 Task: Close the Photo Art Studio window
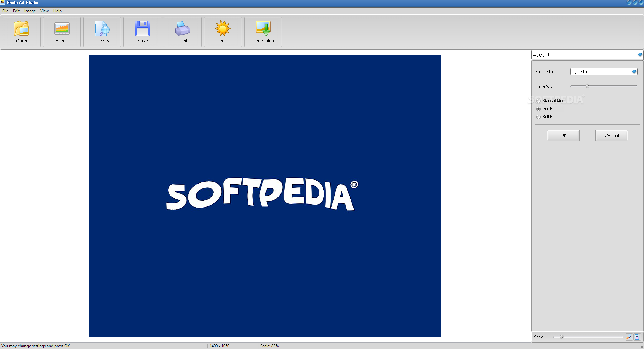click(641, 2)
